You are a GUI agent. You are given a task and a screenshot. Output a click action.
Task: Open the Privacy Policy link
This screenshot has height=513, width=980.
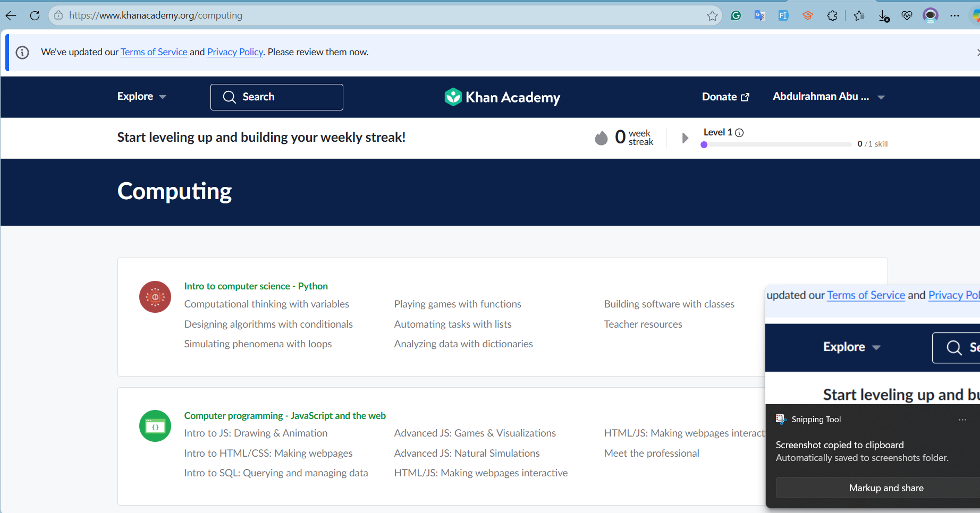click(235, 52)
